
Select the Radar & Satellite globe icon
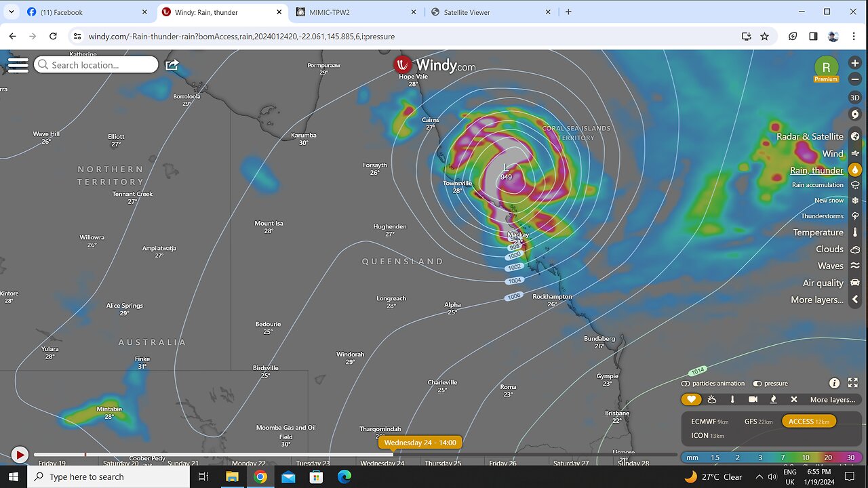point(855,137)
